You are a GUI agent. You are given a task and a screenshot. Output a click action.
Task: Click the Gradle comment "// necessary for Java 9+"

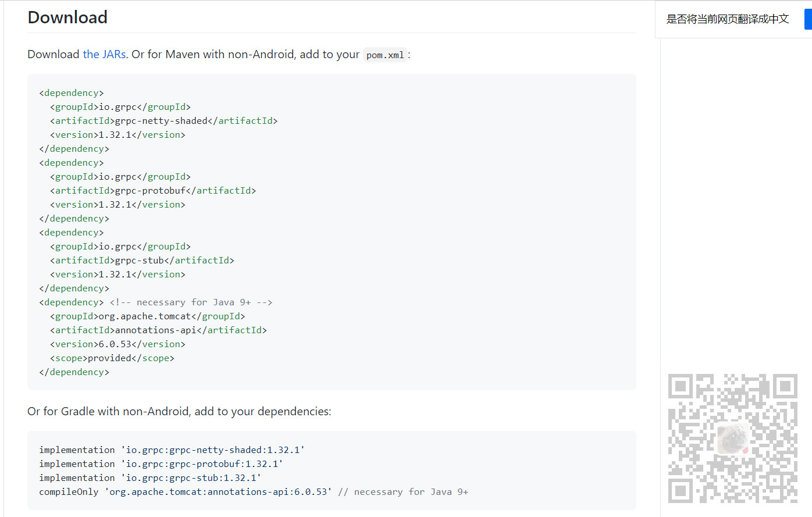tap(403, 492)
